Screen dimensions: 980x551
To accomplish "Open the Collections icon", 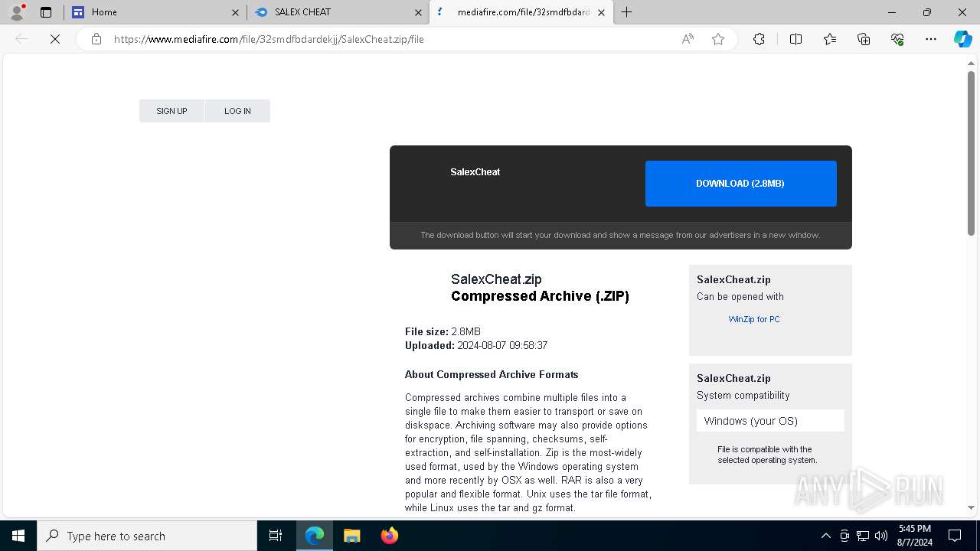I will [x=864, y=39].
